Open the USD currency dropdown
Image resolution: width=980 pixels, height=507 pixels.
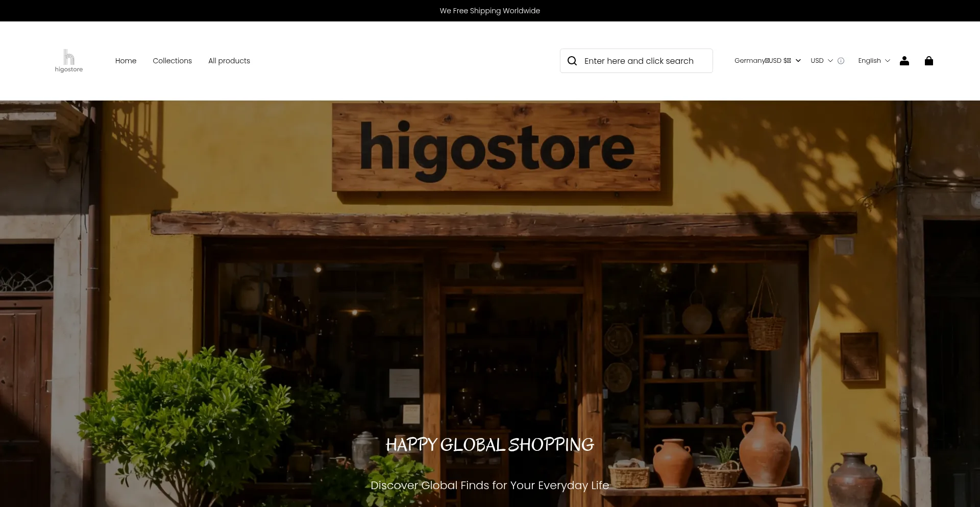tap(817, 61)
